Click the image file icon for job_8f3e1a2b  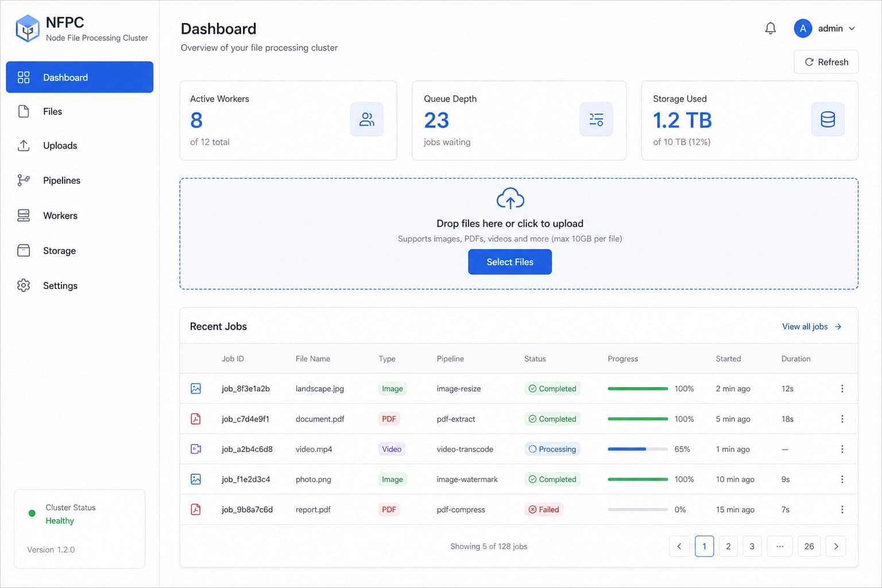pos(196,389)
